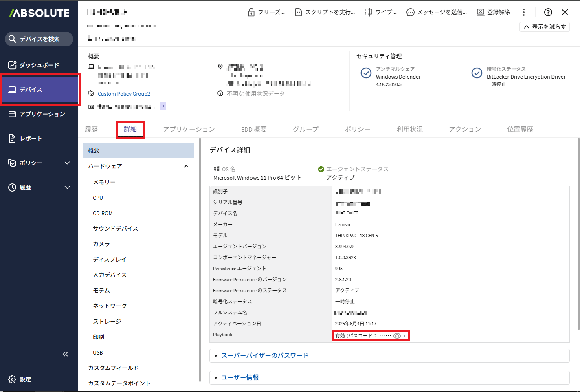Switch to the アプリケーション tab

(189, 129)
